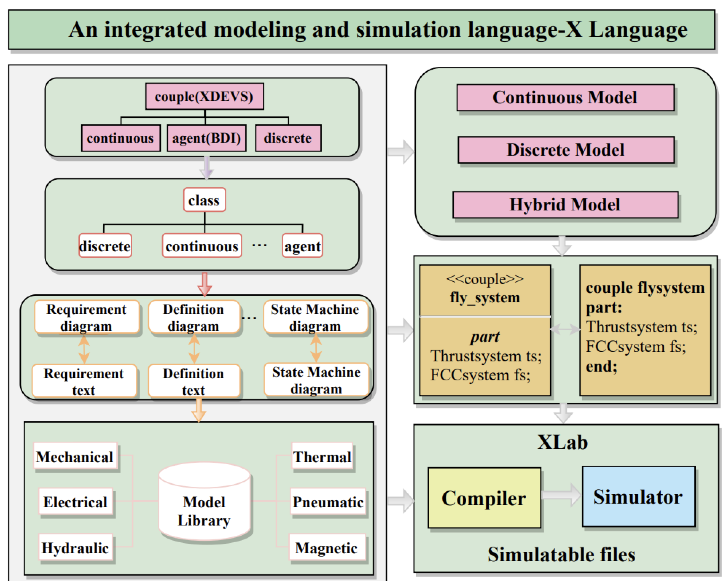Click the Compiler block
The width and height of the screenshot is (728, 587).
pyautogui.click(x=484, y=498)
